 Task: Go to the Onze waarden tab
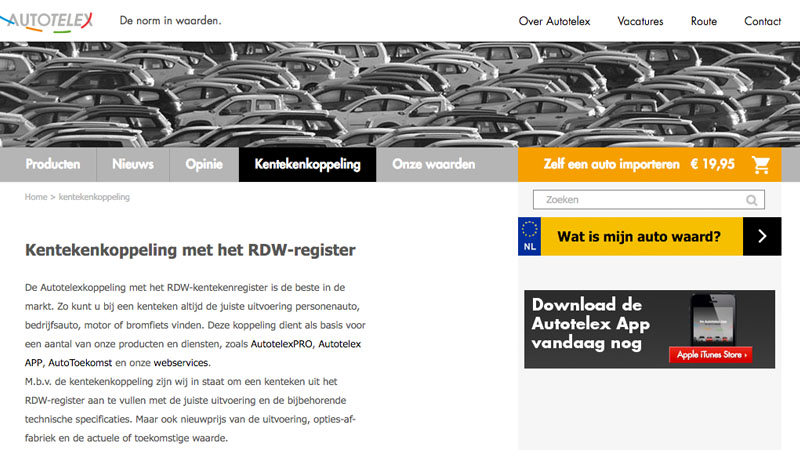433,164
